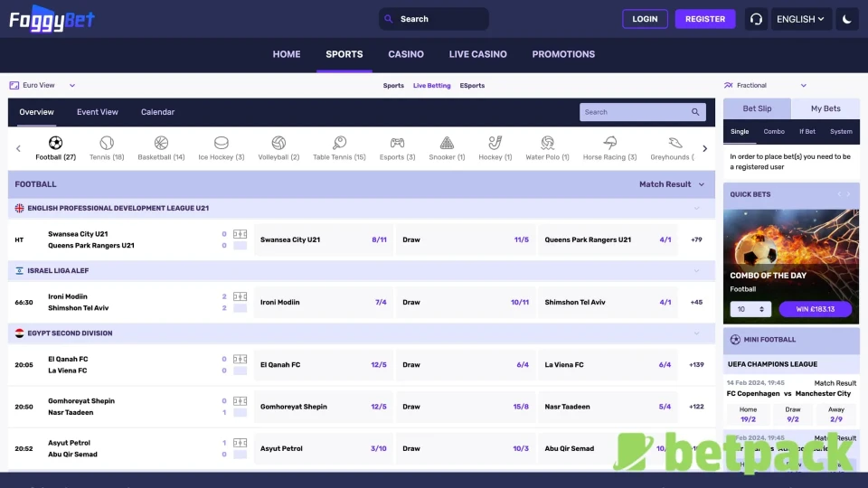Click the REGISTER button
The height and width of the screenshot is (488, 868).
click(x=704, y=19)
